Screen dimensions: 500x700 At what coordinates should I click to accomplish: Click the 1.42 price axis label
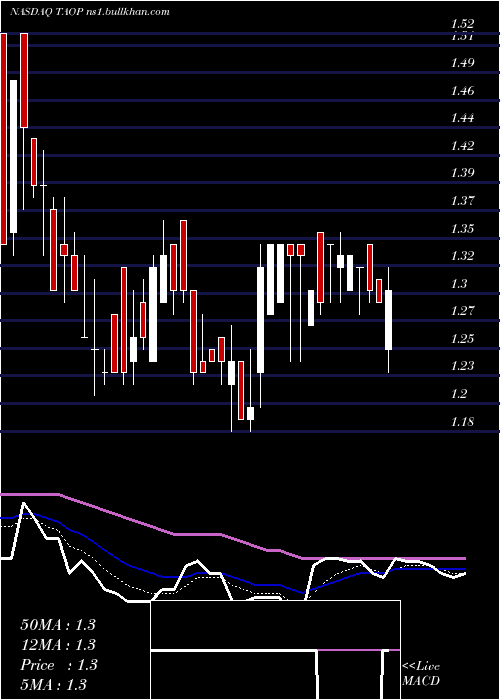pyautogui.click(x=462, y=146)
